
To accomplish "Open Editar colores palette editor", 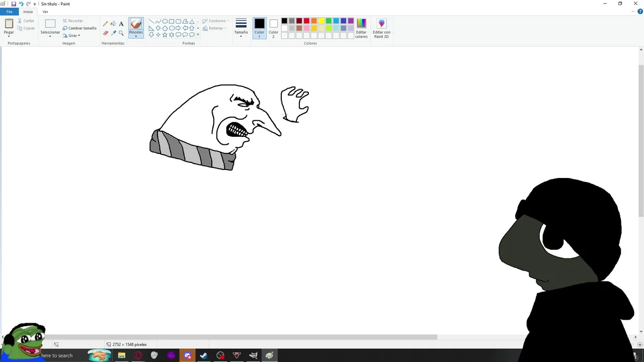I will 361,29.
